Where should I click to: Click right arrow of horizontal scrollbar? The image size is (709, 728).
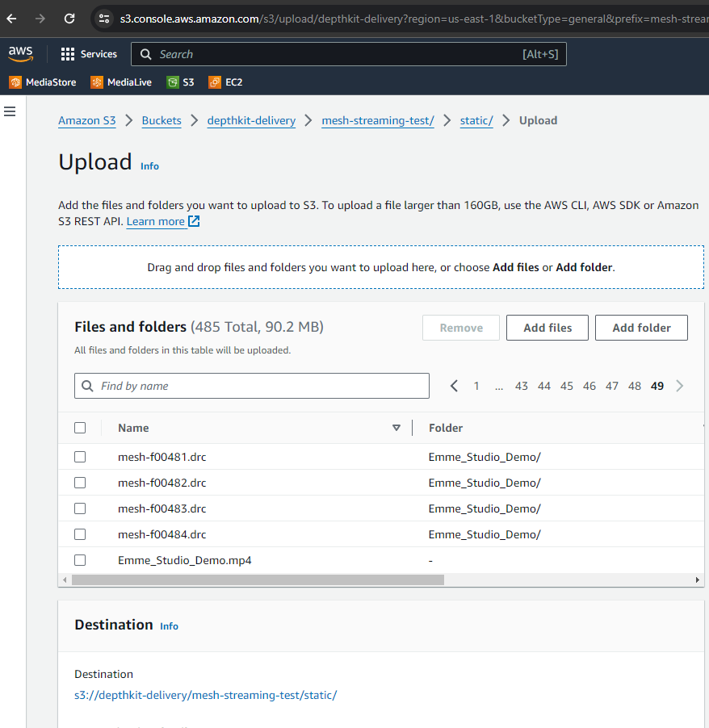[x=698, y=579]
